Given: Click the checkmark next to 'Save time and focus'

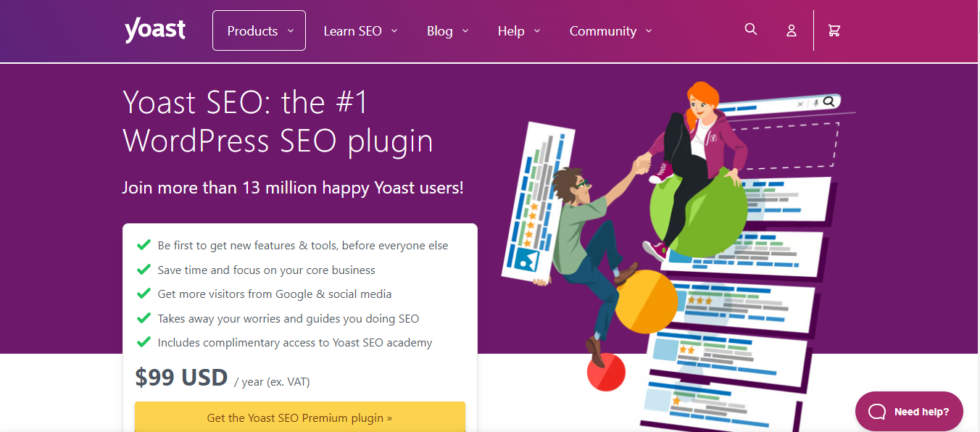Looking at the screenshot, I should (144, 270).
